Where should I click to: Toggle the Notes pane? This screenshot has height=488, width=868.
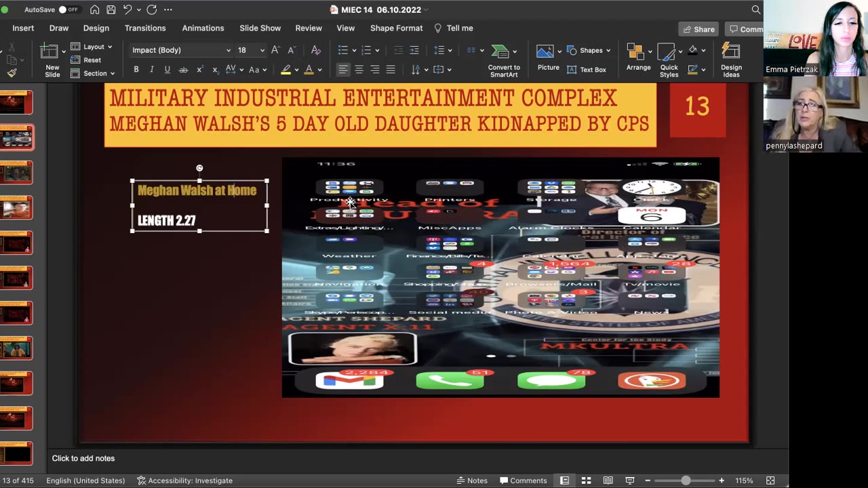pyautogui.click(x=472, y=481)
